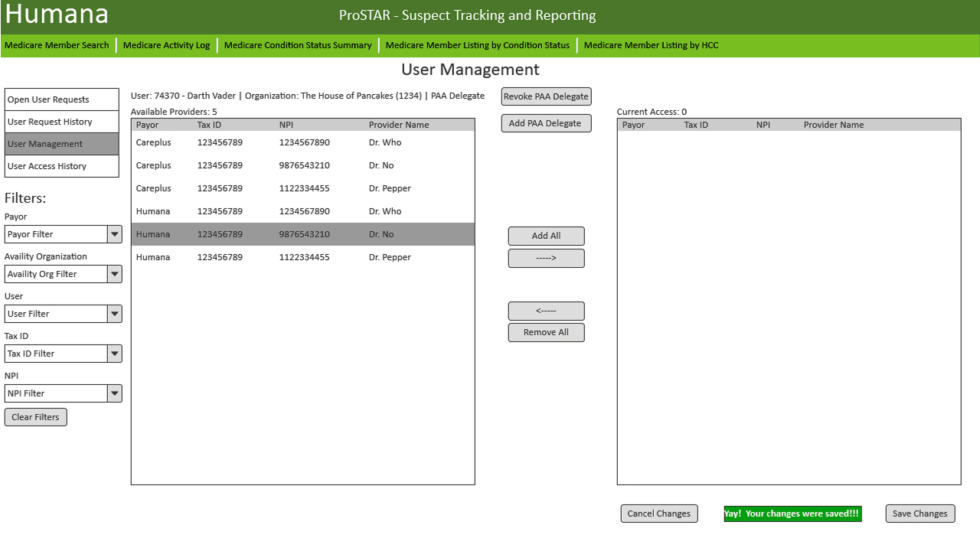The height and width of the screenshot is (538, 980).
Task: Go to User Access History
Action: [x=62, y=166]
